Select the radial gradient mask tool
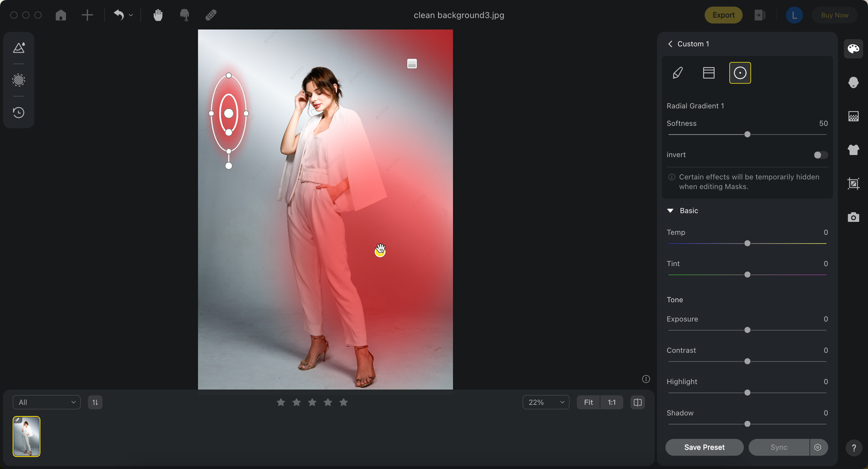Viewport: 868px width, 469px height. 740,73
